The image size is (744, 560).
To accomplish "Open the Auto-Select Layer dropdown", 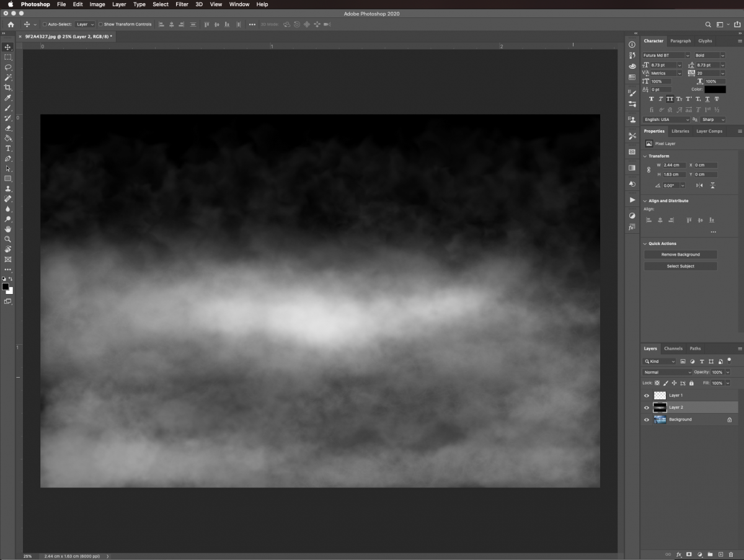I will (x=85, y=24).
